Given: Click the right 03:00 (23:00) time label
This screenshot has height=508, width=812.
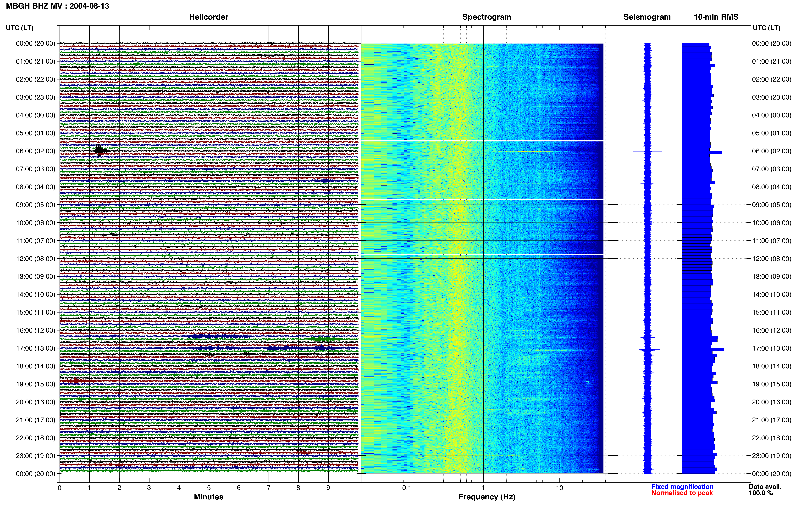Looking at the screenshot, I should coord(772,97).
